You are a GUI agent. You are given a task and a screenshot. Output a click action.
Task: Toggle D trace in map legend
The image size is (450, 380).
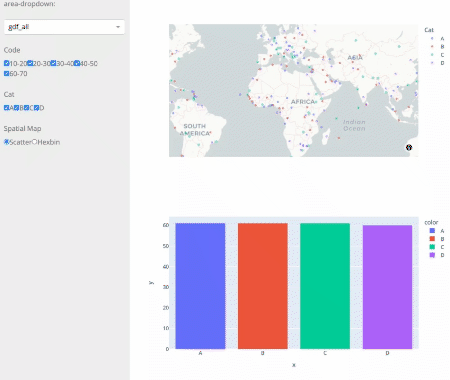(437, 63)
